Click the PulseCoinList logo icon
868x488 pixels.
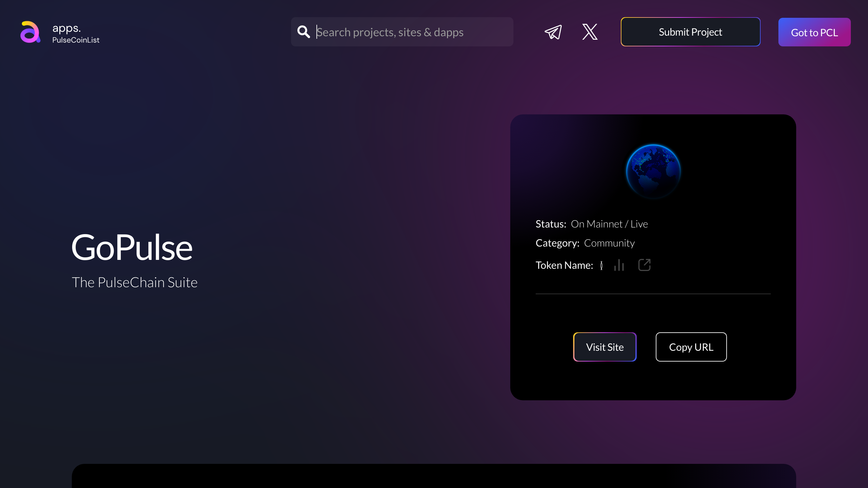tap(30, 32)
